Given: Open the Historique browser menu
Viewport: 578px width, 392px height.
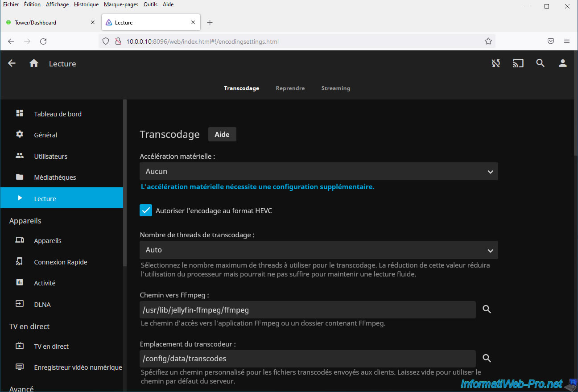Looking at the screenshot, I should point(86,4).
